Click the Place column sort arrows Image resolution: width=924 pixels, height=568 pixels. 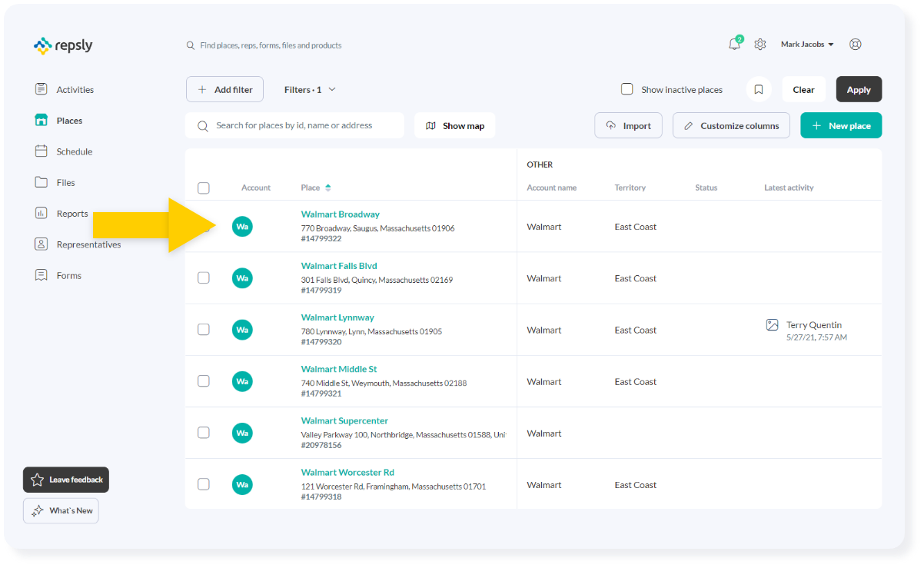click(x=328, y=188)
